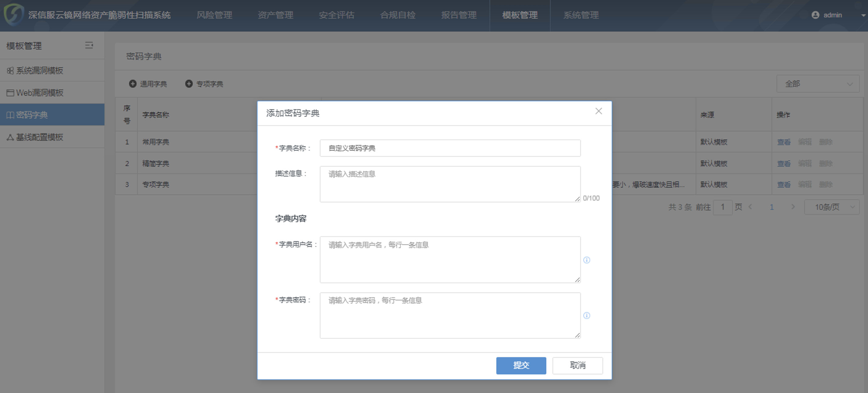Open 系统漏洞模板 in sidebar
Screen dimensions: 868x393
52,70
